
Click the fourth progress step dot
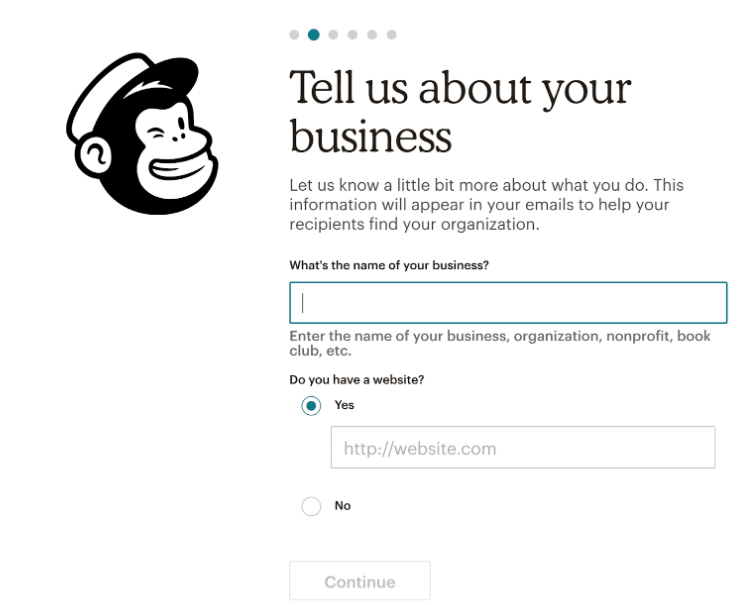[x=352, y=35]
